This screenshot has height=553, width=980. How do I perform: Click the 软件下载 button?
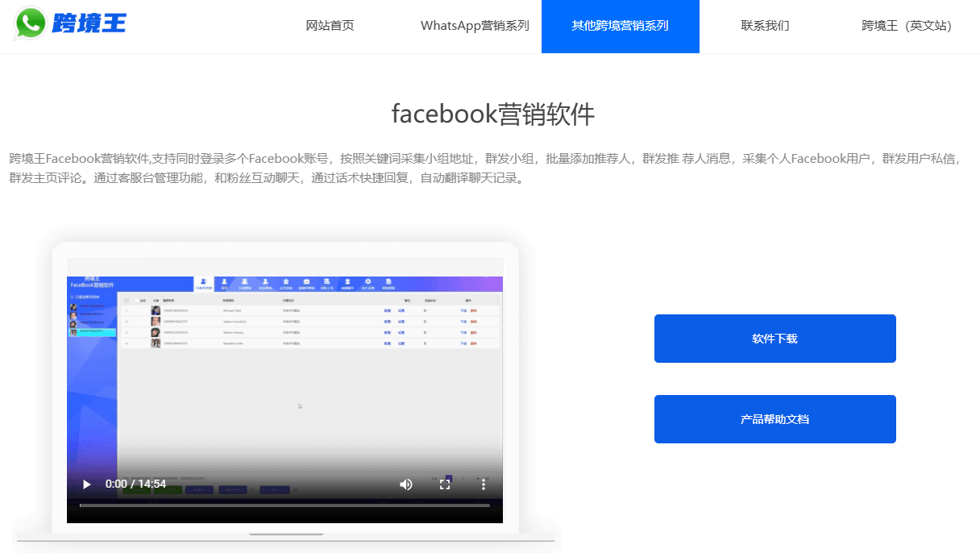click(x=774, y=338)
